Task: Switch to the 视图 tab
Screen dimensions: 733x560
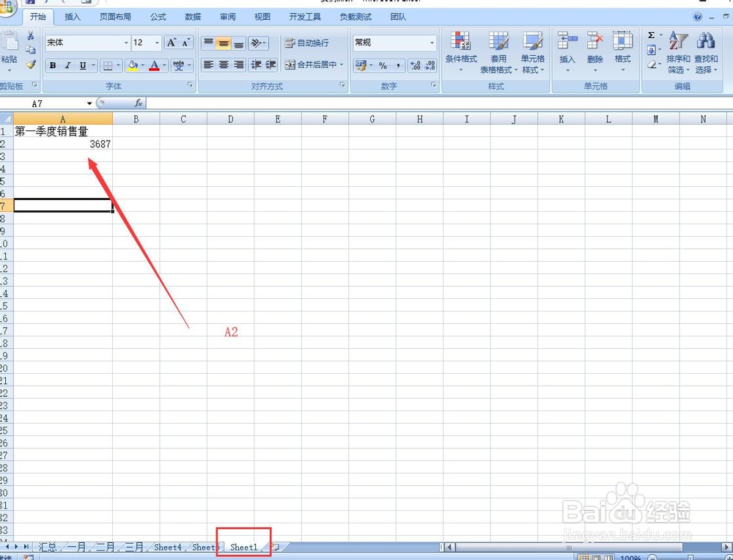Action: (x=262, y=17)
